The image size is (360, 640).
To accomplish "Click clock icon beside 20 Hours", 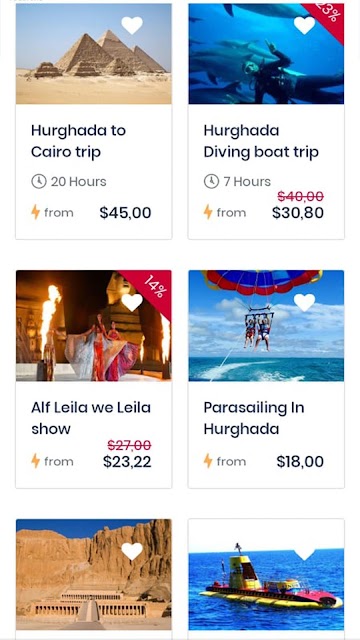I will [x=39, y=181].
